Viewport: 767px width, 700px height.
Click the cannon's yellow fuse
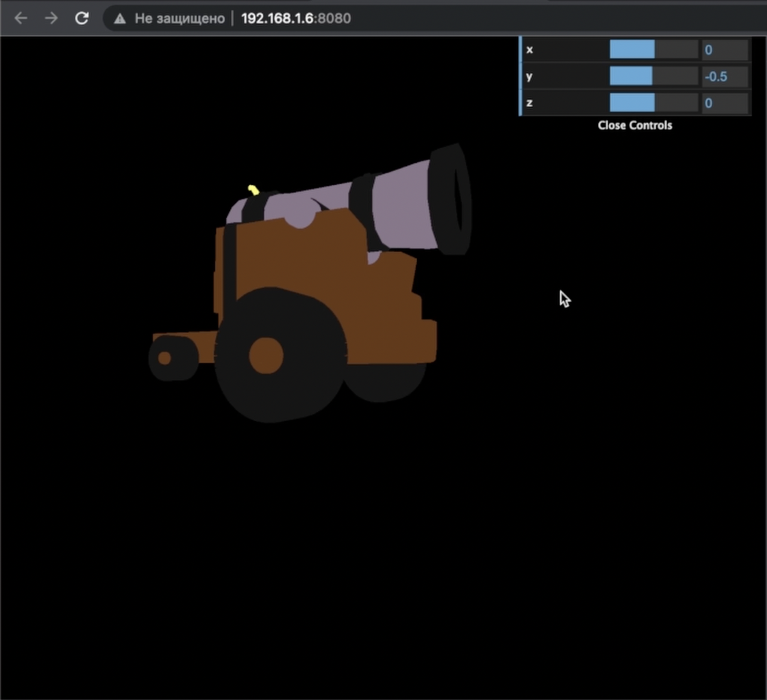(252, 188)
